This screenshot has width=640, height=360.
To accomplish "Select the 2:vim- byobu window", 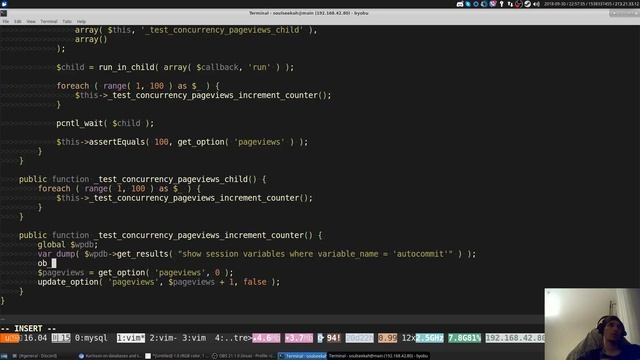I will (163, 338).
